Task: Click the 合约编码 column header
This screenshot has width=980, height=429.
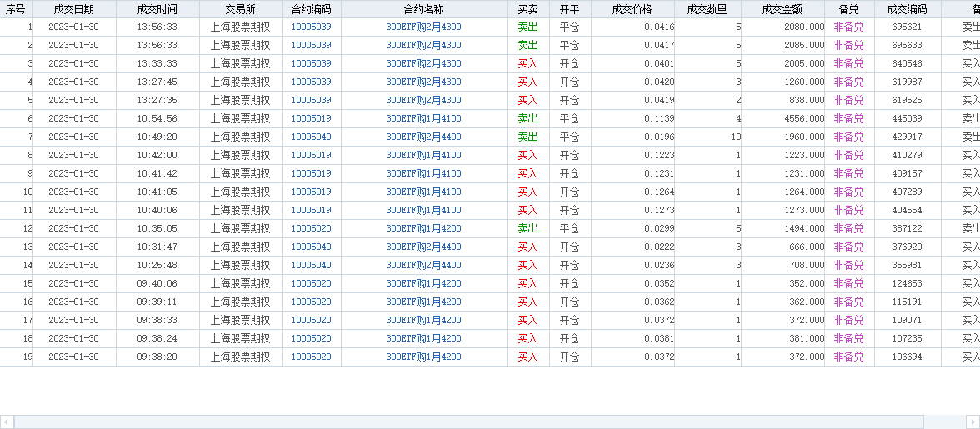Action: [x=312, y=9]
